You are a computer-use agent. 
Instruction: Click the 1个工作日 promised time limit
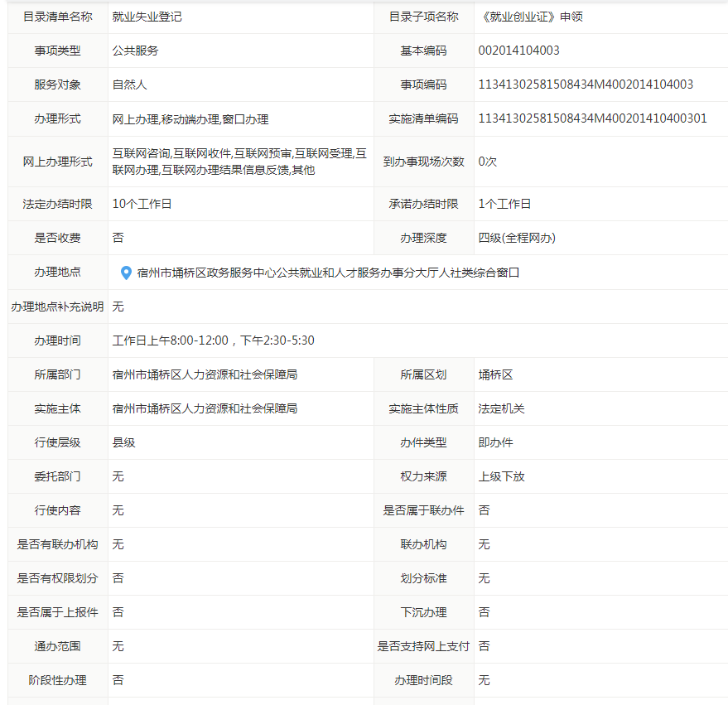coord(504,204)
